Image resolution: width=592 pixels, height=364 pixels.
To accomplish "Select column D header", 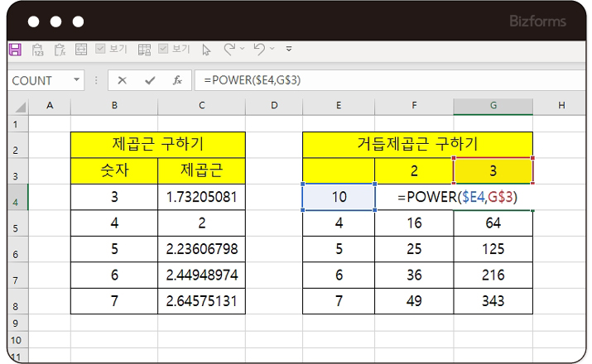I will coord(274,106).
